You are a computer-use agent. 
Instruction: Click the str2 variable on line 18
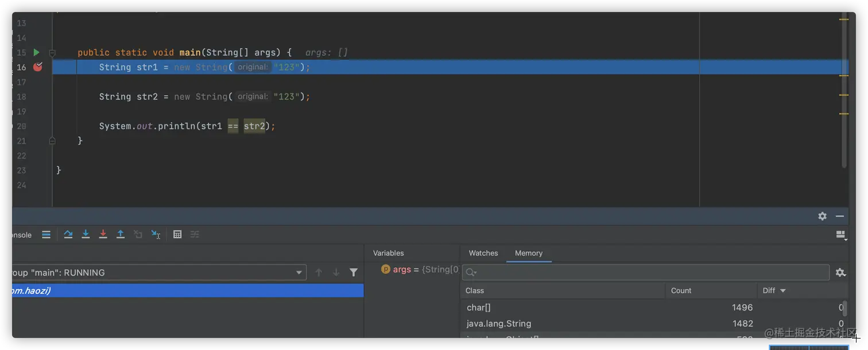point(147,96)
